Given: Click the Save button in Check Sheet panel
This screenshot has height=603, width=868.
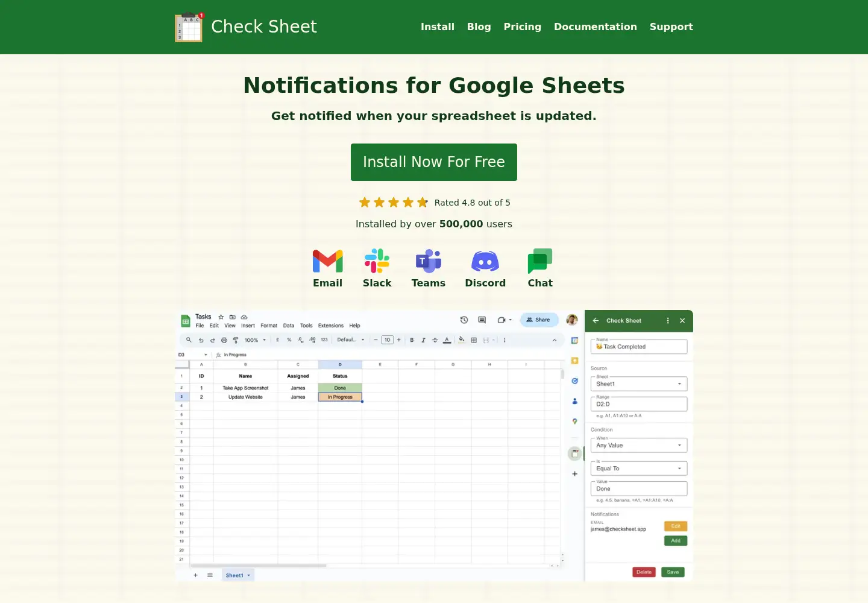Looking at the screenshot, I should (x=673, y=572).
